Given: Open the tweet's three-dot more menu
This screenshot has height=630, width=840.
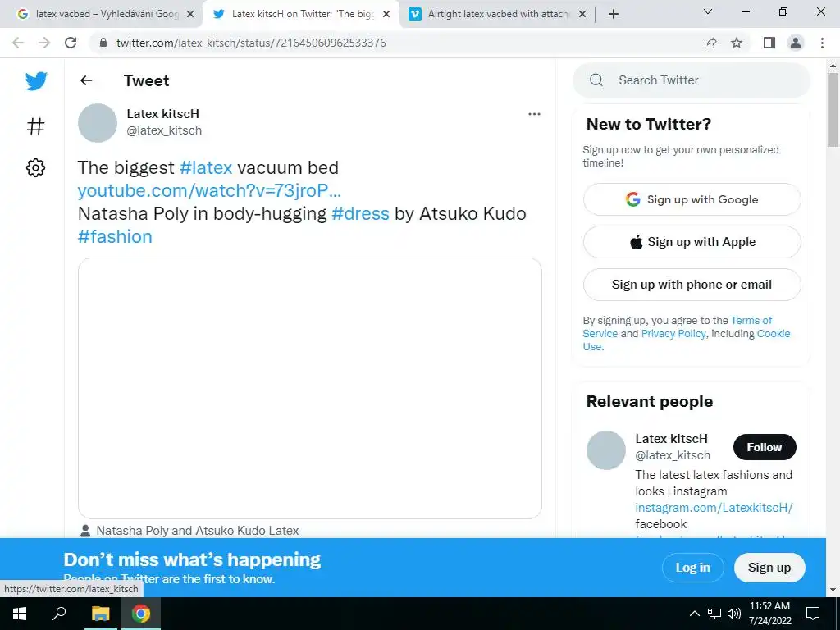Looking at the screenshot, I should 534,114.
